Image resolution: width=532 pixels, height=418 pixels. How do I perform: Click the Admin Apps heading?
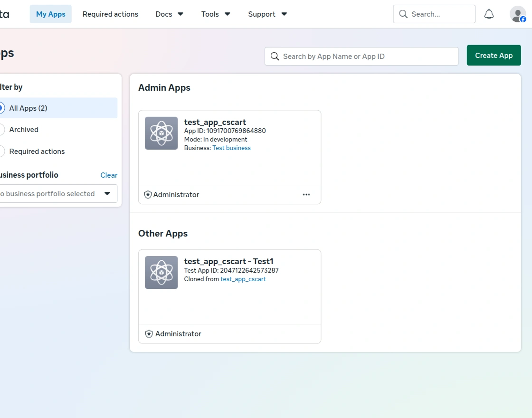tap(164, 87)
